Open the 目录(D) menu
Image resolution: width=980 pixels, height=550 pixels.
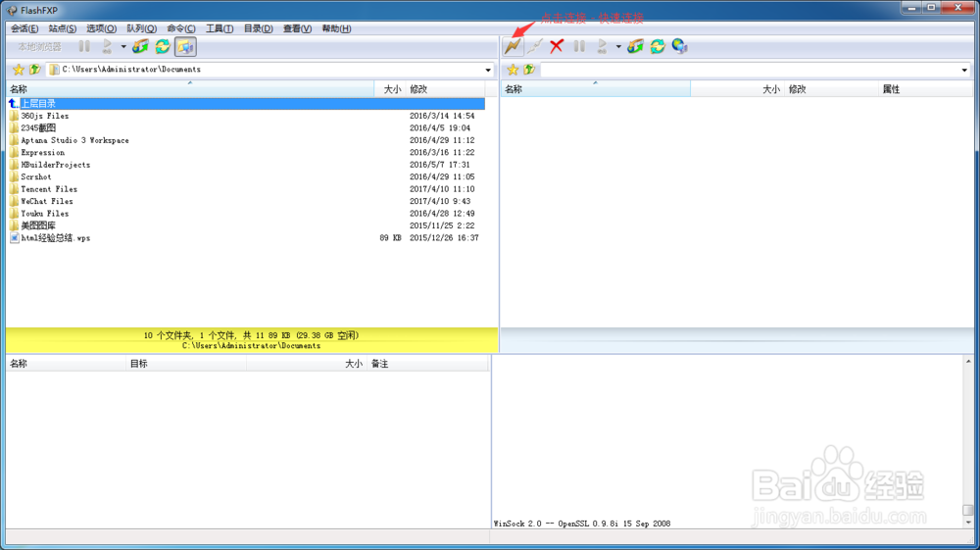(x=258, y=28)
